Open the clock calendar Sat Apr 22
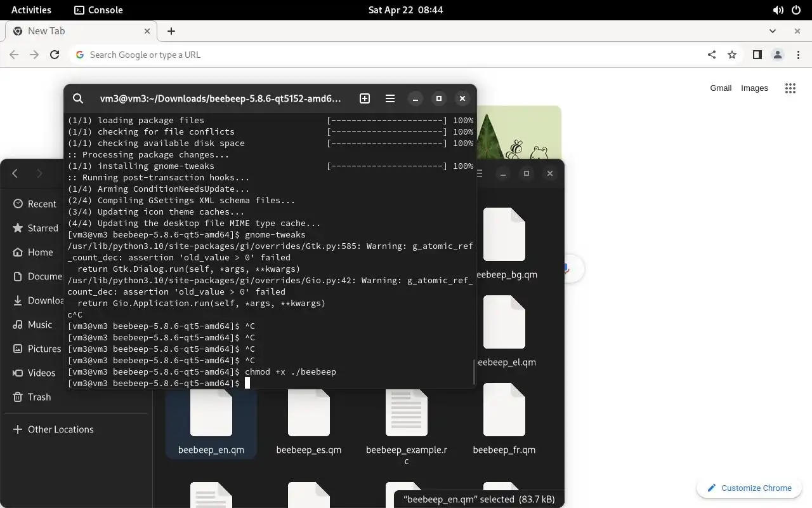The width and height of the screenshot is (812, 508). coord(406,10)
